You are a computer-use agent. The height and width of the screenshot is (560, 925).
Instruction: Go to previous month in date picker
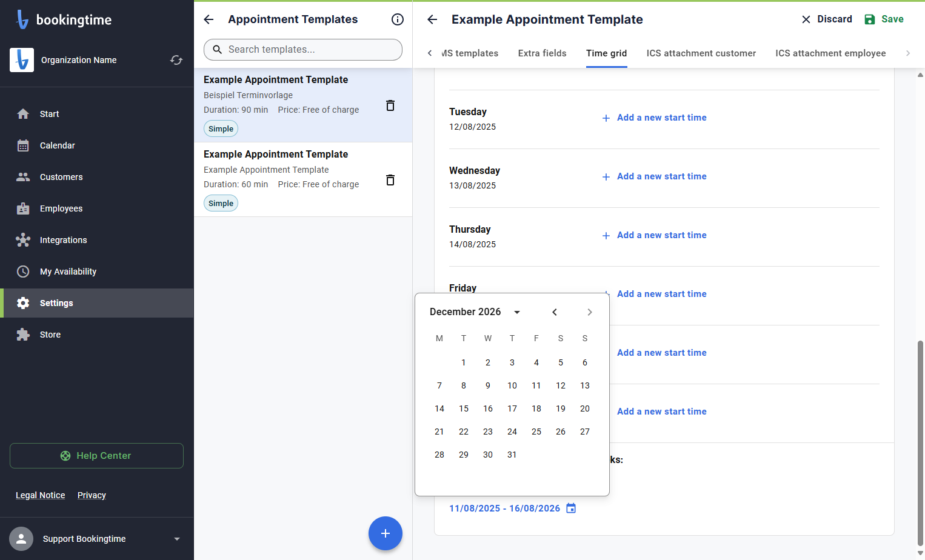pyautogui.click(x=555, y=312)
